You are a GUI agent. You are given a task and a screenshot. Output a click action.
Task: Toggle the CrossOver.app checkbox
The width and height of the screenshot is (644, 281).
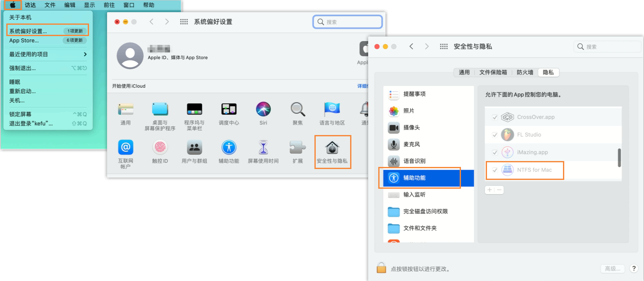point(495,117)
